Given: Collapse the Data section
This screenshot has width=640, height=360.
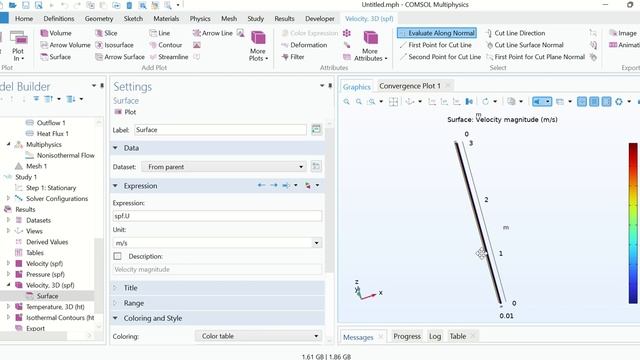Looking at the screenshot, I should 116,148.
